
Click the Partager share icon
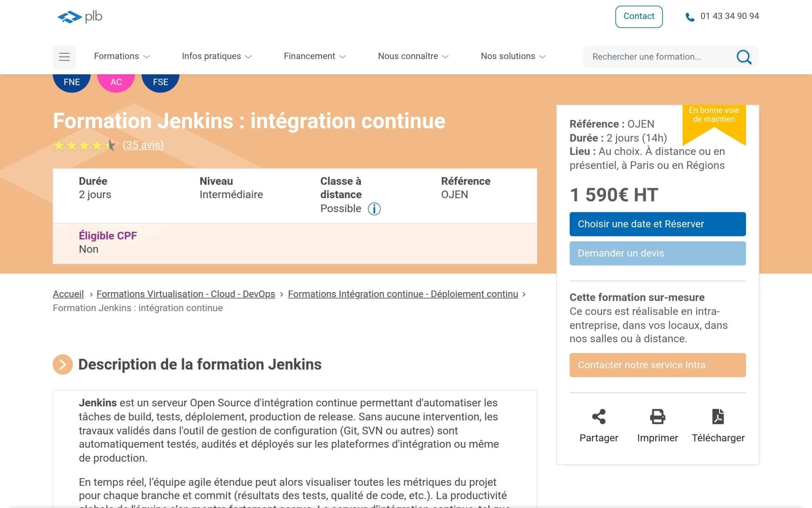click(x=599, y=416)
